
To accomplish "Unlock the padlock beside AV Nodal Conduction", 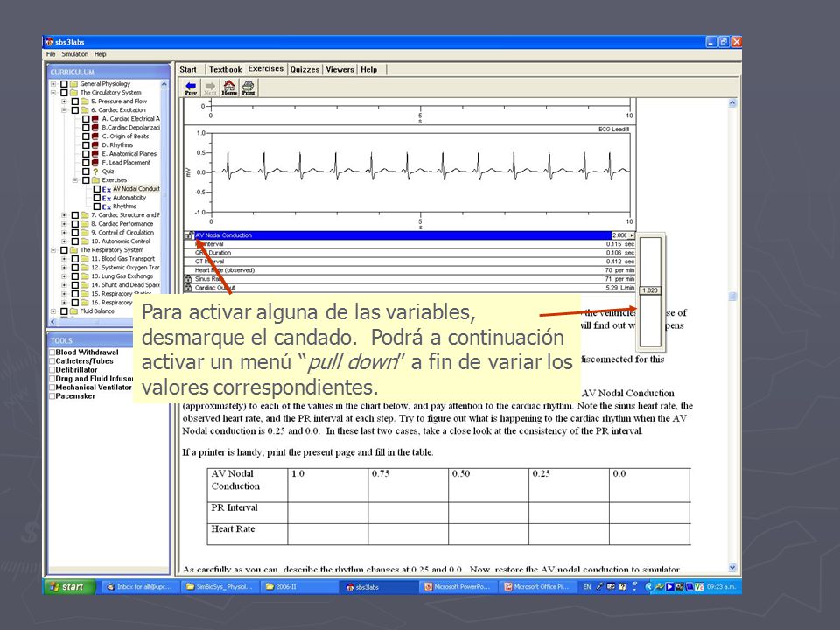I will tap(189, 235).
